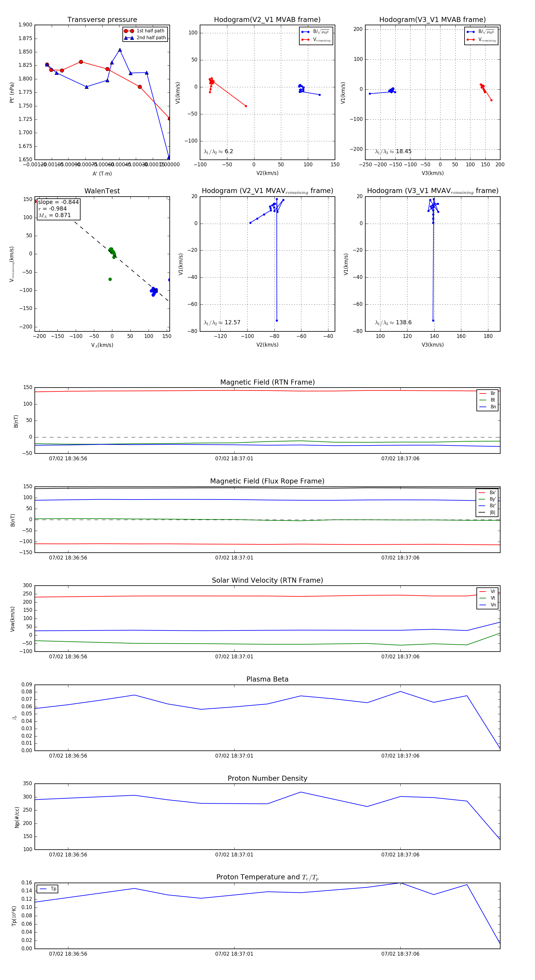This screenshot has width=535, height=980.
Task: Click the Vn legend entry in Solar Wind Velocity
Action: pyautogui.click(x=488, y=605)
